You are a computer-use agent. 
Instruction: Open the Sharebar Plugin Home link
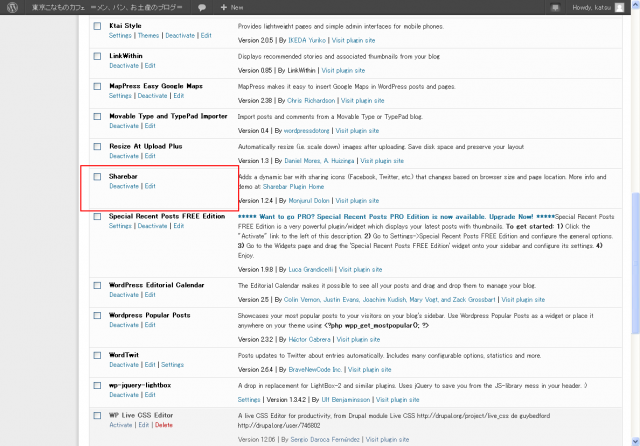coord(293,187)
